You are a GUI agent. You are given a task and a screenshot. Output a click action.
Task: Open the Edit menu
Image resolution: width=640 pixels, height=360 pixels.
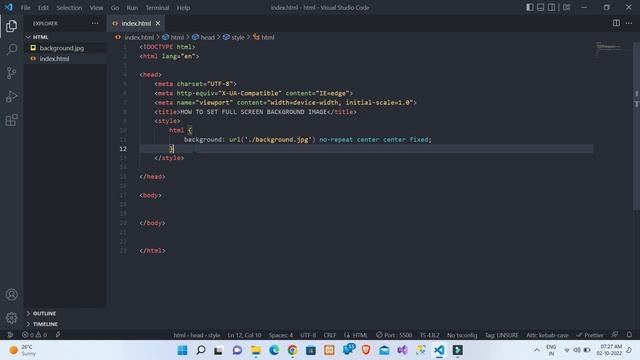click(x=43, y=8)
